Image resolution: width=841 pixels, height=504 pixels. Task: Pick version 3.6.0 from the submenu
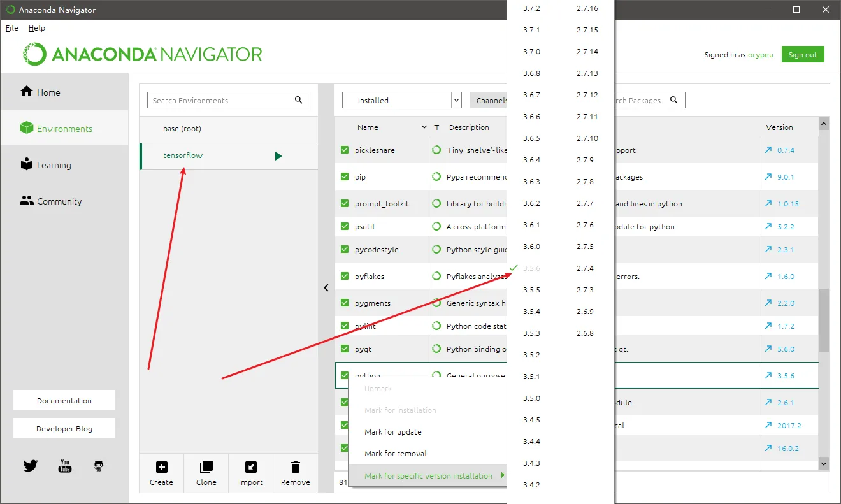[x=531, y=247]
